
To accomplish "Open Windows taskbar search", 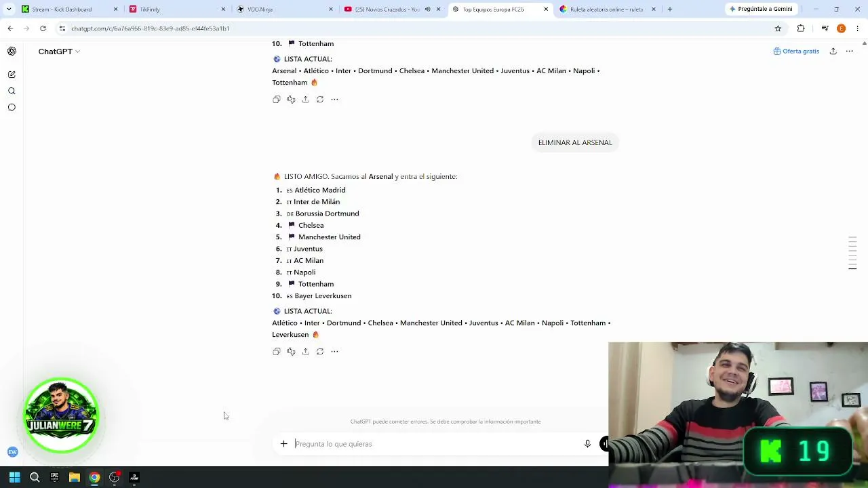I will point(35,477).
